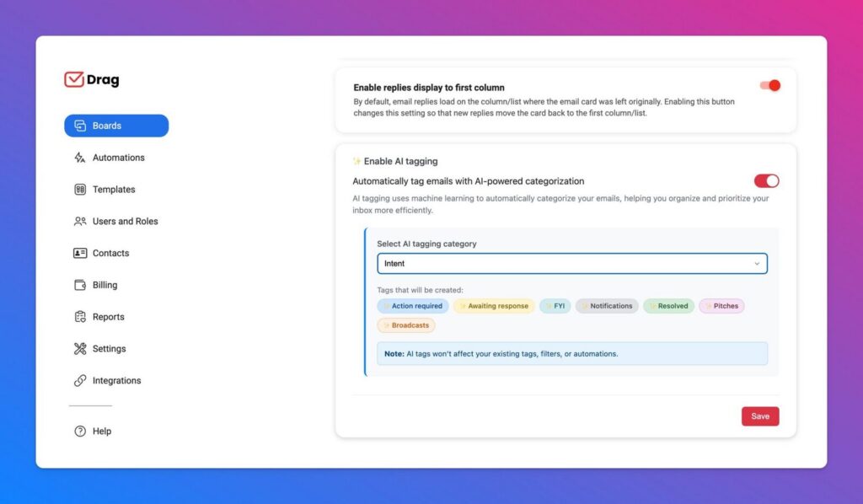Click the Billing wallet icon

80,285
